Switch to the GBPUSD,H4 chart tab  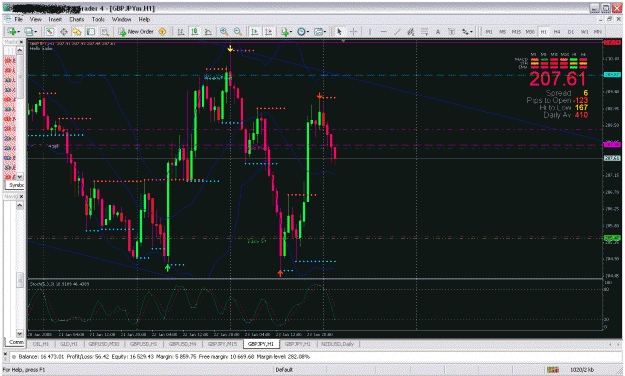tap(182, 344)
